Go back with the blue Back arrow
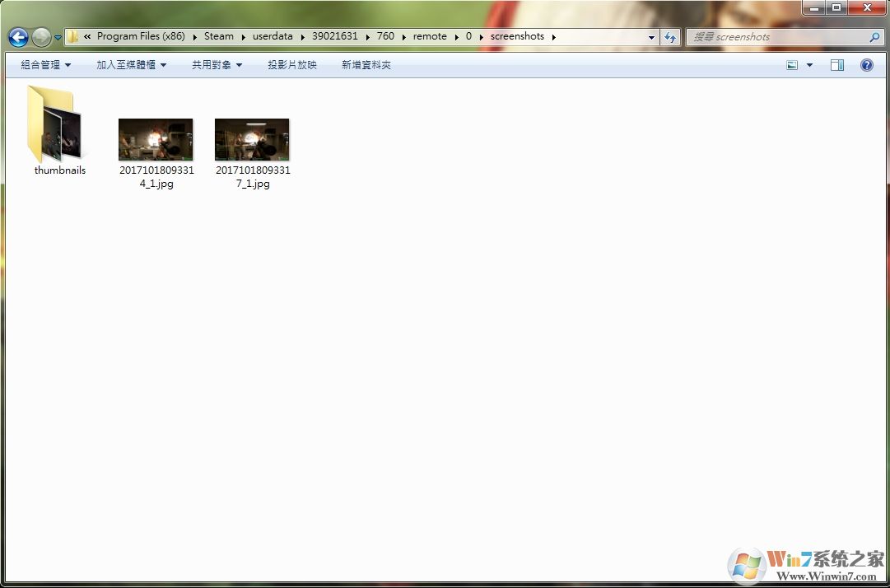The height and width of the screenshot is (588, 890). click(x=18, y=37)
